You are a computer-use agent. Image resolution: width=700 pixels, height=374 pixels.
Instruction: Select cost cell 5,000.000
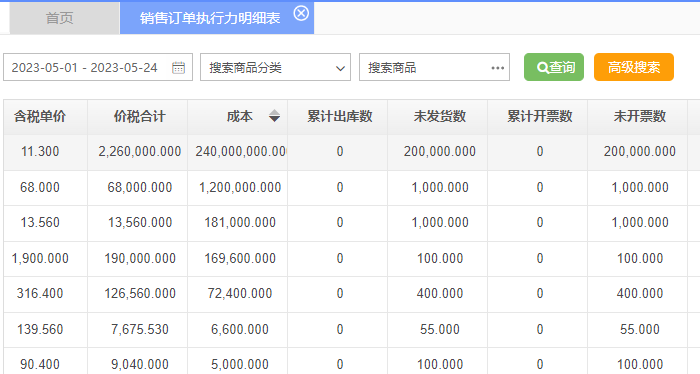coord(238,362)
